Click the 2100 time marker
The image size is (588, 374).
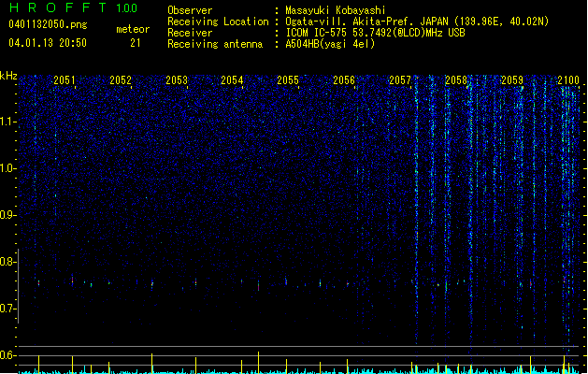pyautogui.click(x=568, y=80)
